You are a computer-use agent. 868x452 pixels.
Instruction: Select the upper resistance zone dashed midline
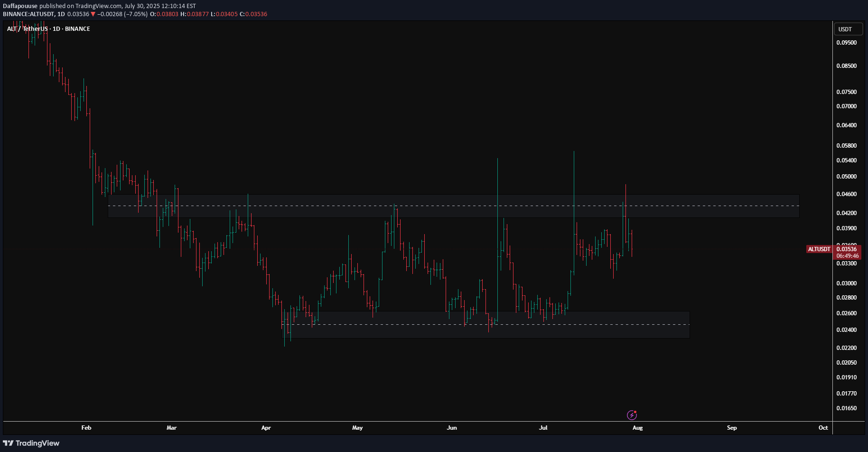tap(453, 206)
